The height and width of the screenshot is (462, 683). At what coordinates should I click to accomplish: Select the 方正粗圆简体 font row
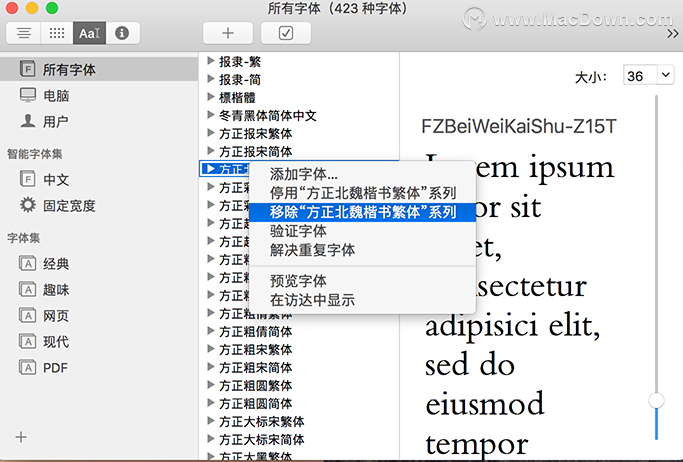coord(299,403)
